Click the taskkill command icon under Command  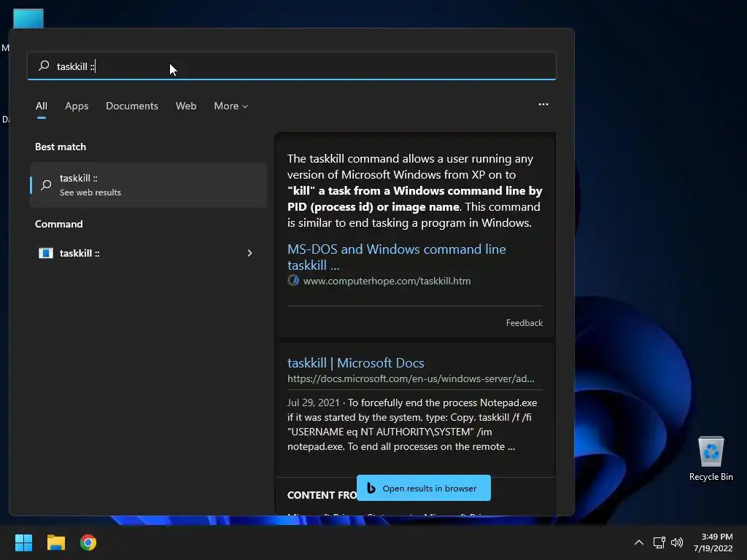pyautogui.click(x=46, y=253)
